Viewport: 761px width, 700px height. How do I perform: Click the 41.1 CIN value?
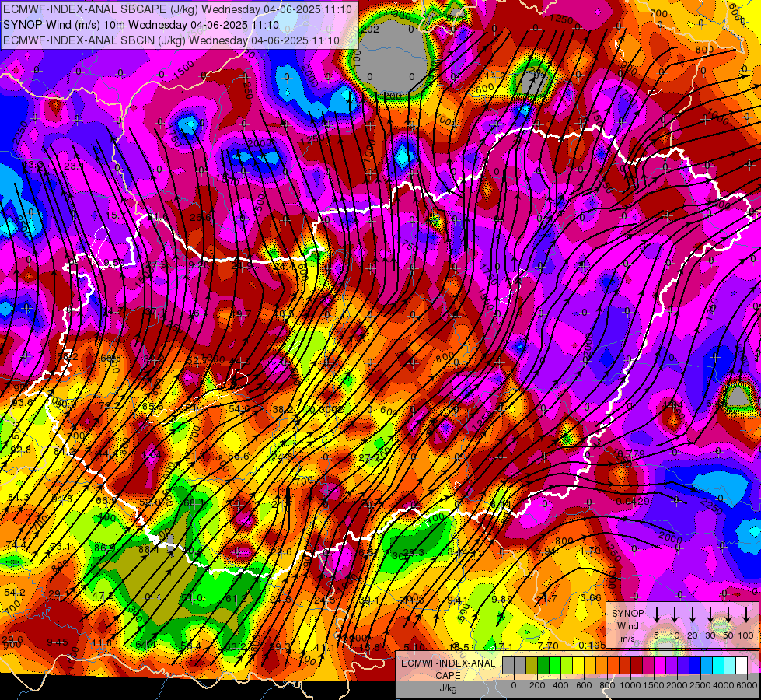click(x=324, y=648)
